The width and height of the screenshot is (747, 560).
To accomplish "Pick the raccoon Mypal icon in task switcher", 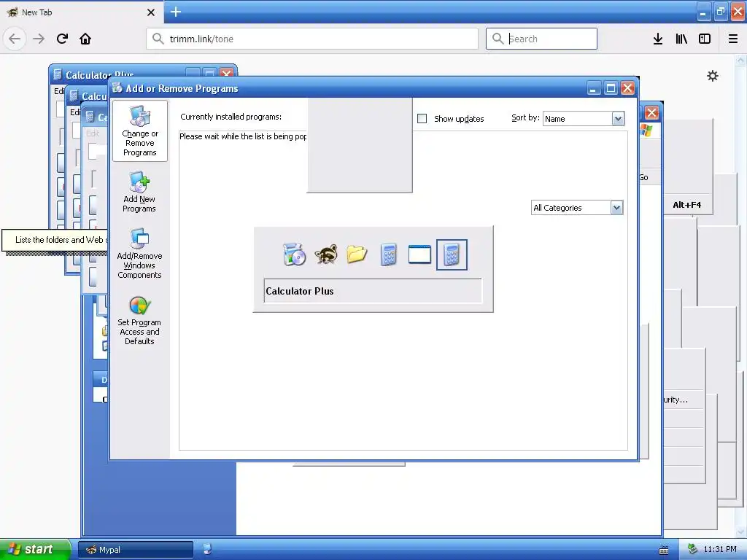I will (x=326, y=254).
